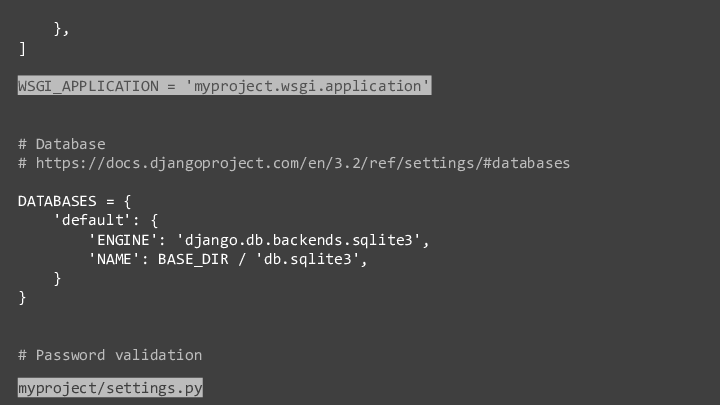Click the closing square bracket at top
Image resolution: width=720 pixels, height=405 pixels.
tap(22, 48)
